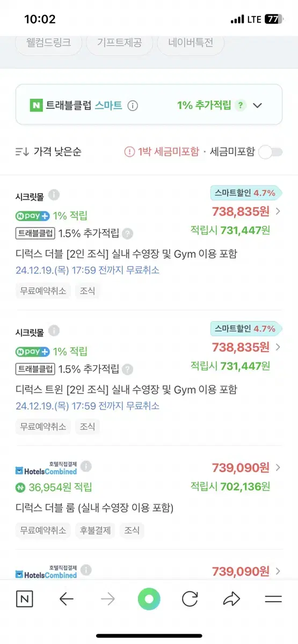Select the 기프트제공 filter chip

pos(119,42)
